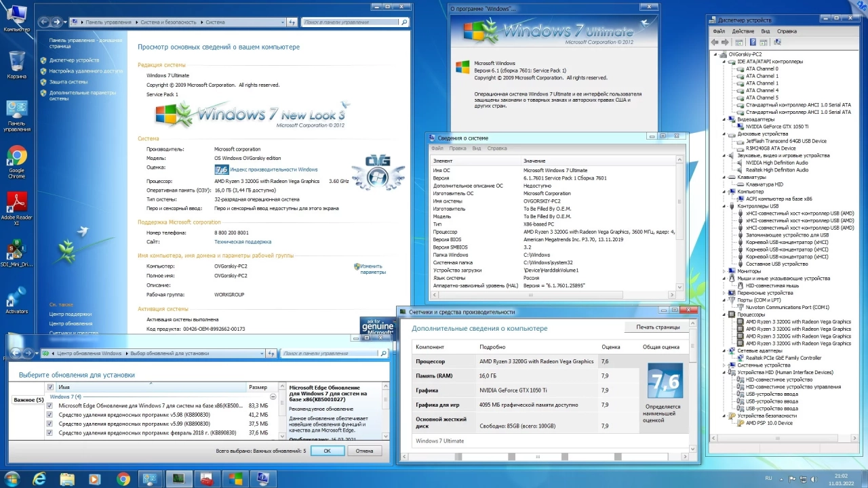This screenshot has height=488, width=868.
Task: Collapse the Видеоадаптеры node
Action: [725, 119]
